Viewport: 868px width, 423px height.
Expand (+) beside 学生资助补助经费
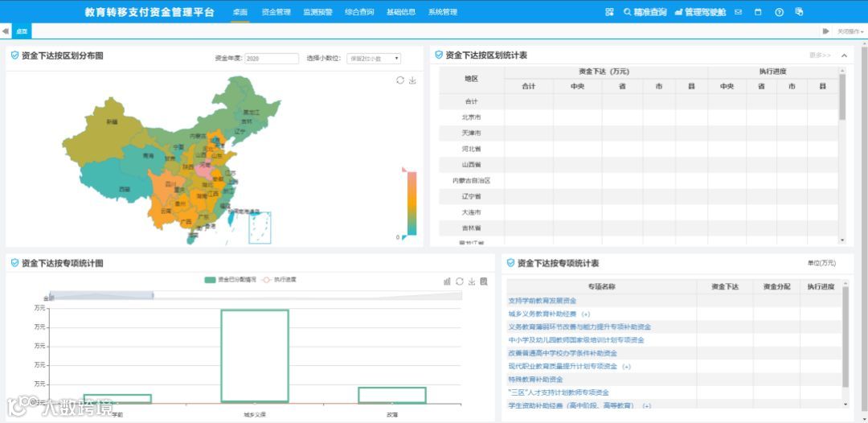click(646, 406)
